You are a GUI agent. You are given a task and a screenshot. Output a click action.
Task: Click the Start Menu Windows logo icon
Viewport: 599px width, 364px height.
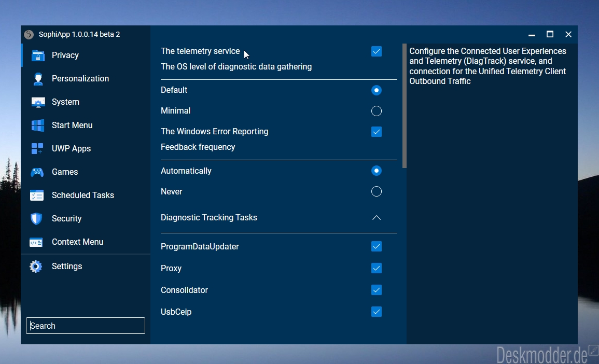[x=38, y=125]
